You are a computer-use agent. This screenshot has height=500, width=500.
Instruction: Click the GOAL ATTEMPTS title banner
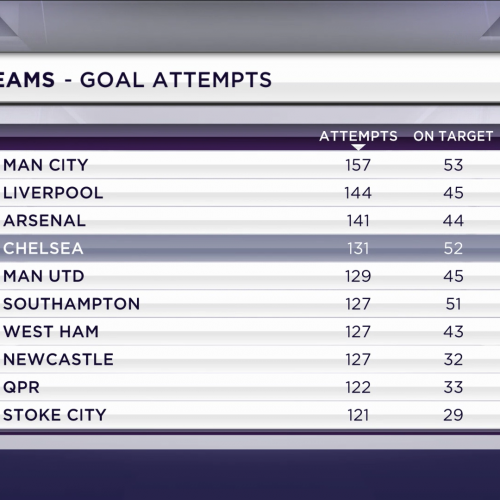point(250,79)
